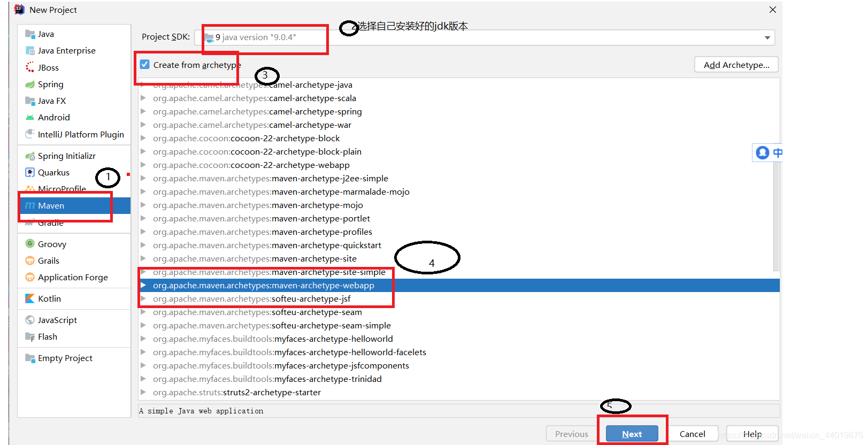Select softeu-archetype-seam-simple in list
The width and height of the screenshot is (868, 445).
pyautogui.click(x=459, y=325)
